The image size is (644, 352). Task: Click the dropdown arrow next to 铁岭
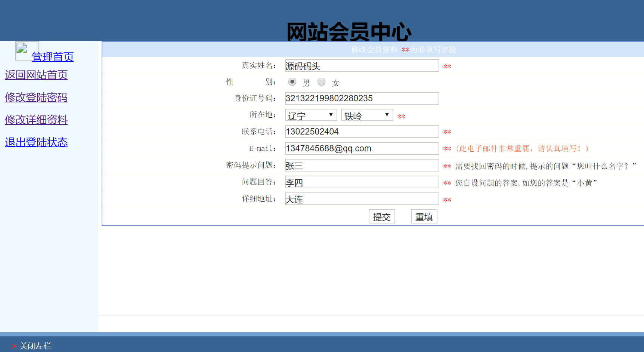387,115
